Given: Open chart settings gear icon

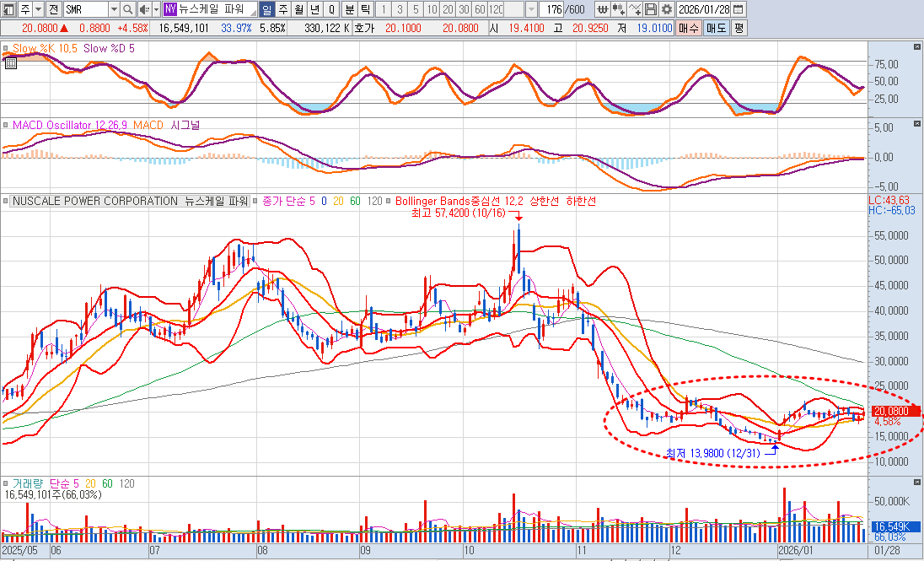Looking at the screenshot, I should click(x=667, y=9).
